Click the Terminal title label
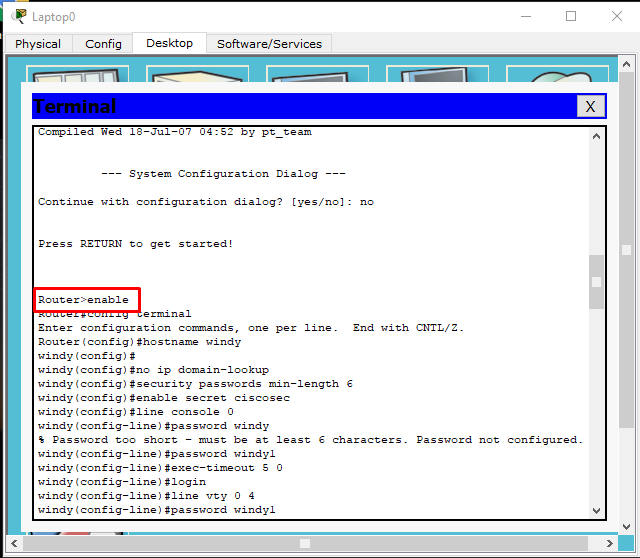Viewport: 640px width, 558px height. point(75,106)
